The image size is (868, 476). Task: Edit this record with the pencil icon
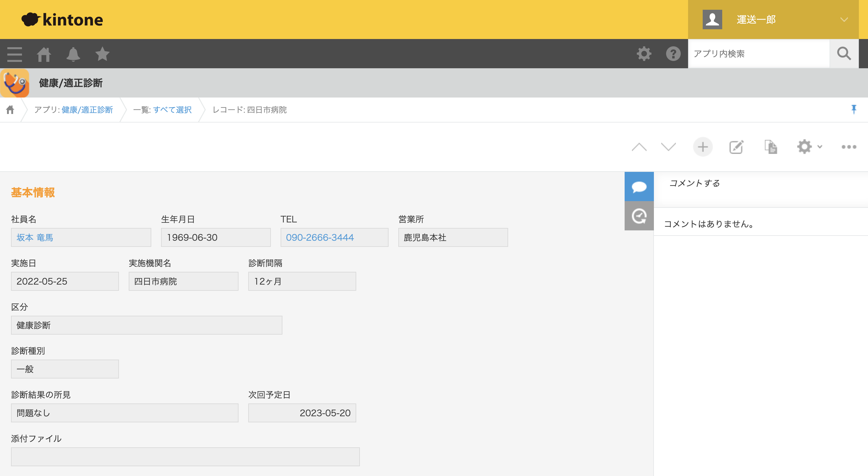click(736, 147)
